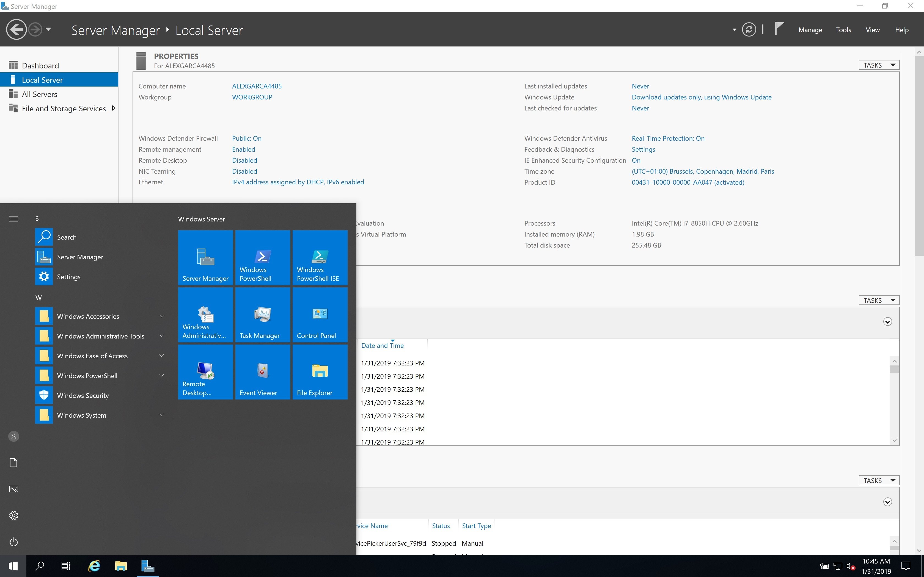Toggle NIC Teaming Disabled setting
The image size is (924, 577).
pyautogui.click(x=244, y=171)
